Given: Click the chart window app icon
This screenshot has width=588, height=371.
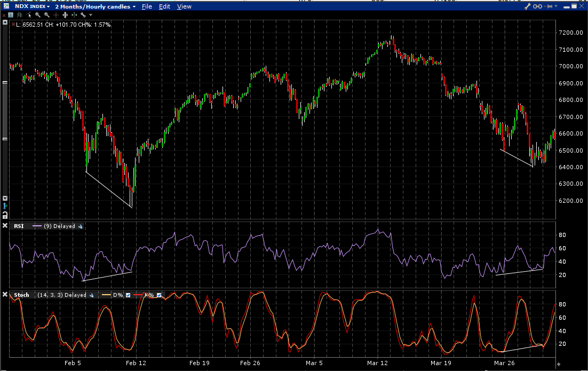Looking at the screenshot, I should [x=6, y=6].
